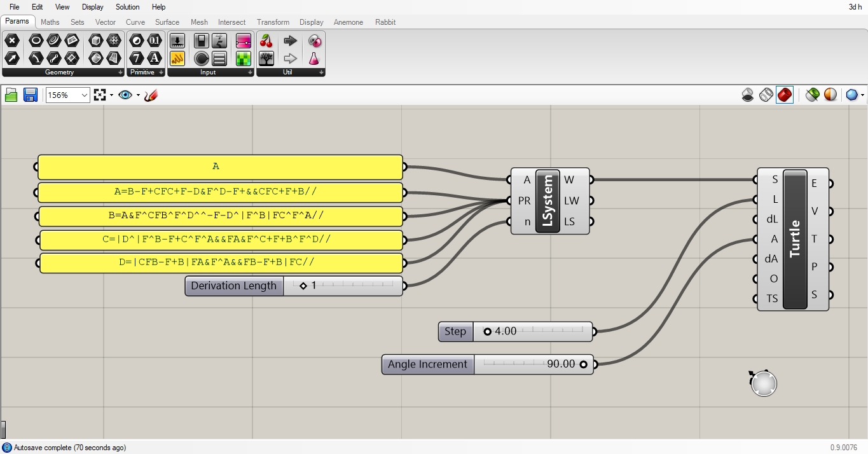Add a Number Slider from Input panel
Screen dimensions: 868x454
[177, 41]
